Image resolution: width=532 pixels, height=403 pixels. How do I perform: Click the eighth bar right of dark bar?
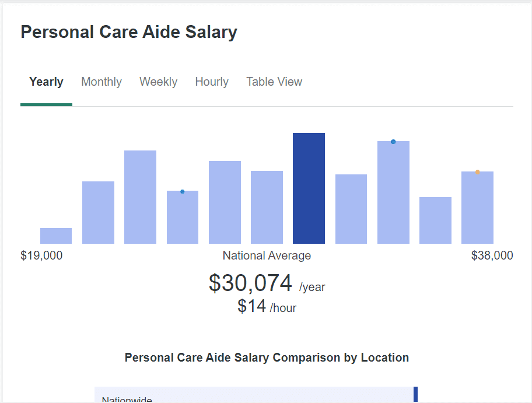pos(351,209)
